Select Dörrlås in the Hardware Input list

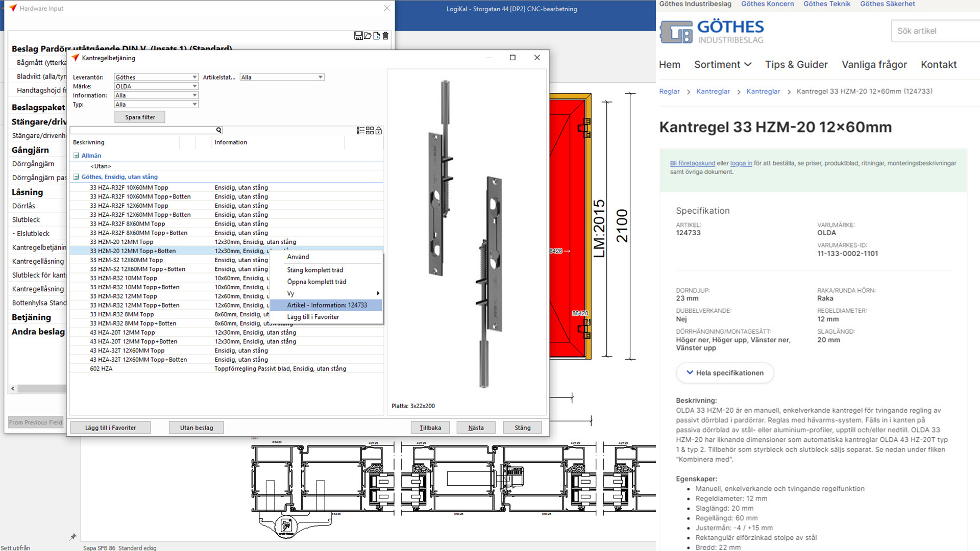click(x=24, y=206)
